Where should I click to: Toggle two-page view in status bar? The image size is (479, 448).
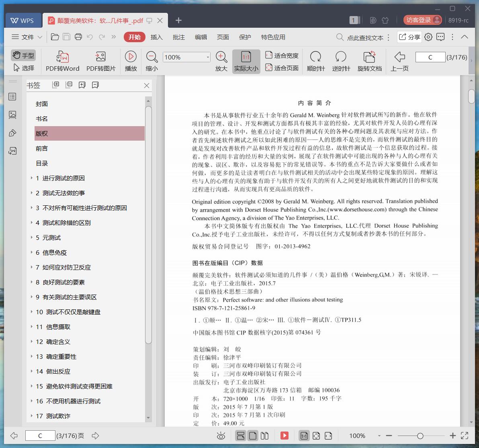(264, 436)
